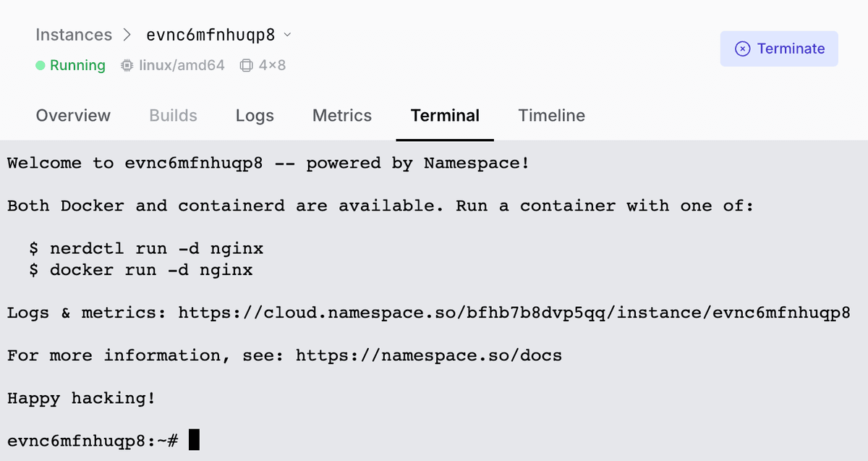Show the Metrics tab
Image resolution: width=868 pixels, height=461 pixels.
click(341, 116)
